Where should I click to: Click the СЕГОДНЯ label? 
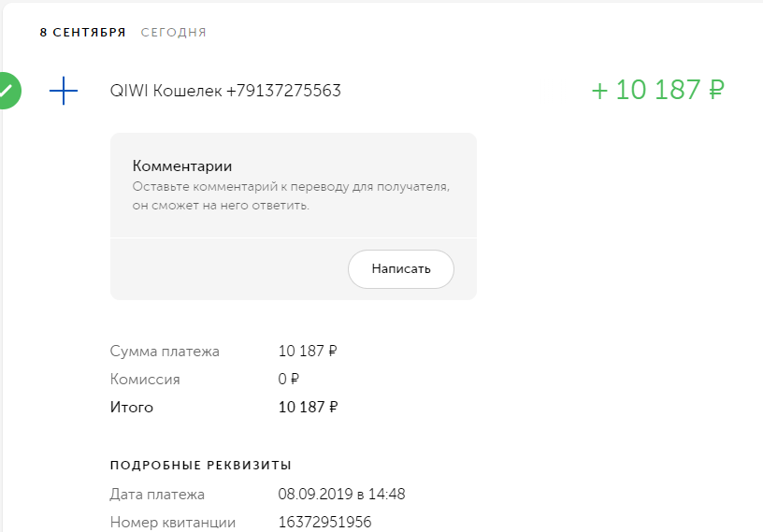point(173,33)
